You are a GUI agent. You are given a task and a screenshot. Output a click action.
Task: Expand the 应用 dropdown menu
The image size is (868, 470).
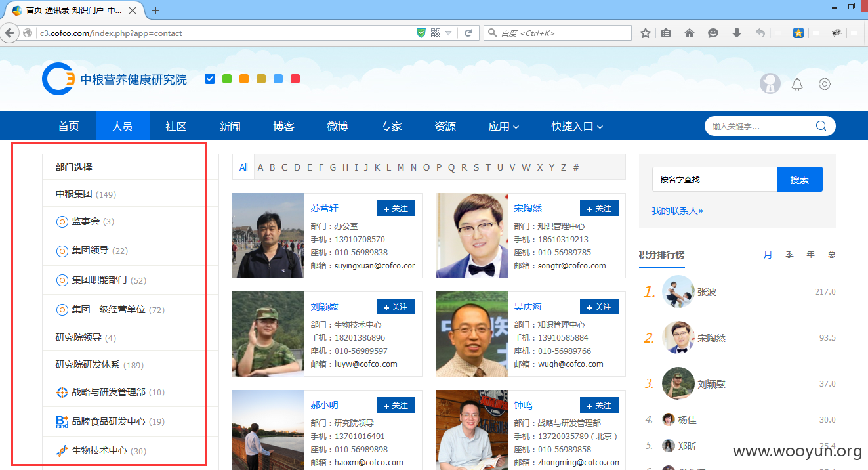[x=504, y=126]
